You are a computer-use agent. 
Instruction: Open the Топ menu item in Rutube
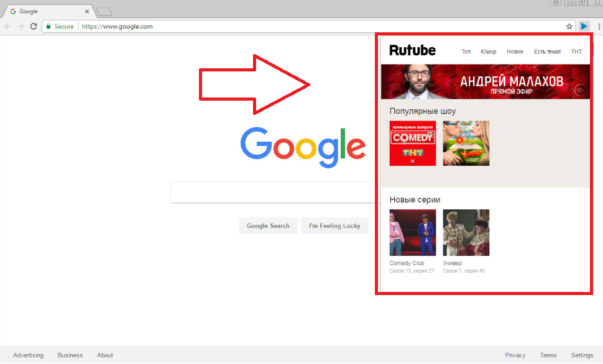pyautogui.click(x=466, y=52)
